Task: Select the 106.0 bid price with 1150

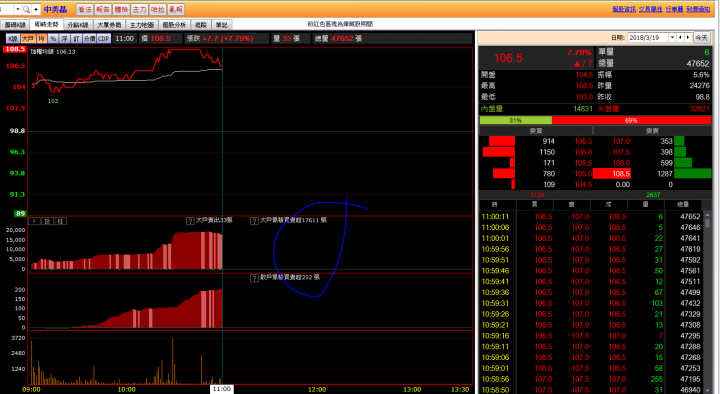Action: [583, 152]
